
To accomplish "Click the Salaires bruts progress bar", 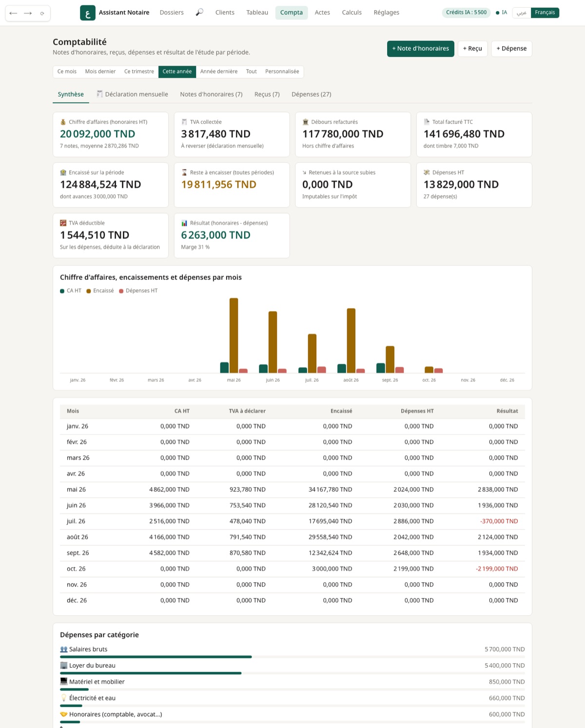I will point(292,657).
